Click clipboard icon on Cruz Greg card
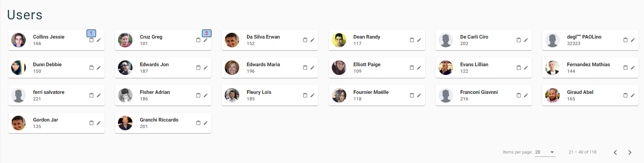The height and width of the screenshot is (163, 644). pyautogui.click(x=198, y=40)
